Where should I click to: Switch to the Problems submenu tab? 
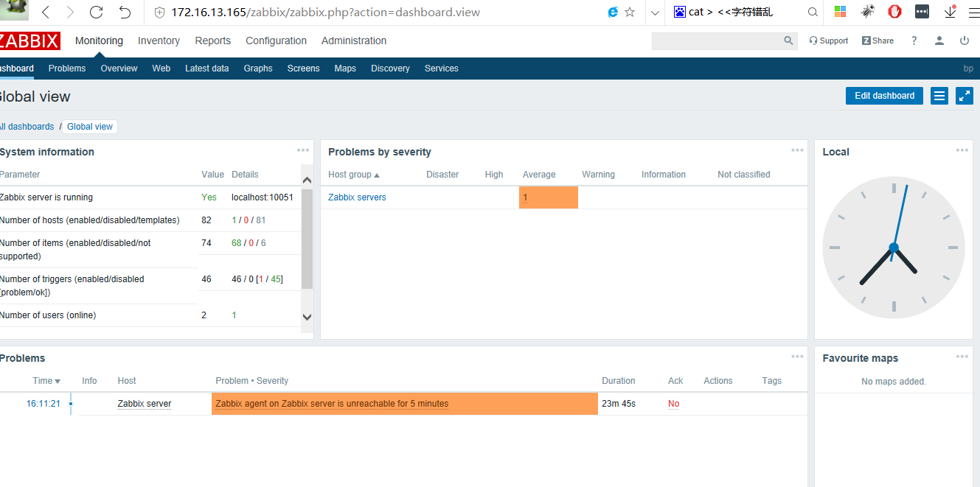click(x=67, y=69)
